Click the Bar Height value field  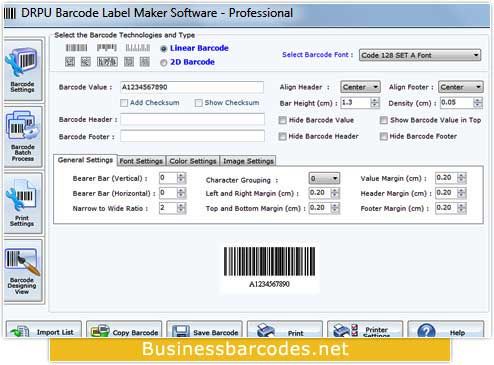click(355, 103)
